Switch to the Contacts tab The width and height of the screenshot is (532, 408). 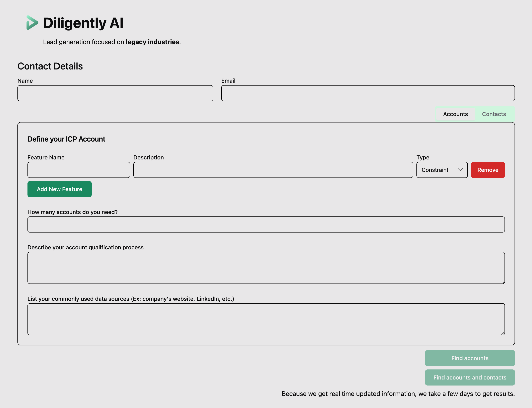(494, 114)
